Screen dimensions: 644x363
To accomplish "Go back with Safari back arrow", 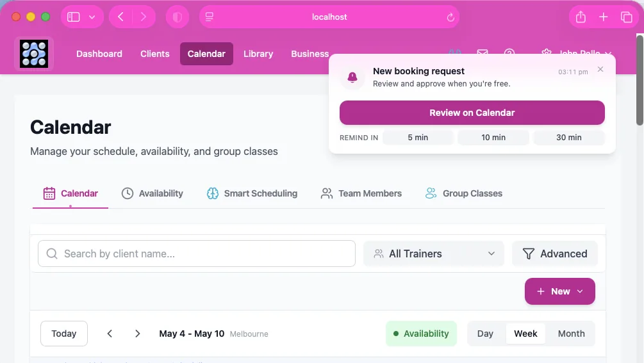I will (x=120, y=17).
